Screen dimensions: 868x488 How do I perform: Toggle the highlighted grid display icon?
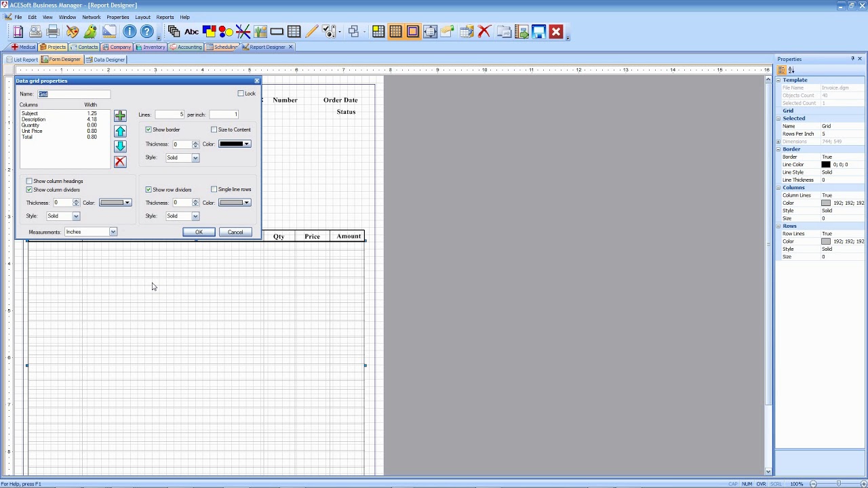coord(395,31)
